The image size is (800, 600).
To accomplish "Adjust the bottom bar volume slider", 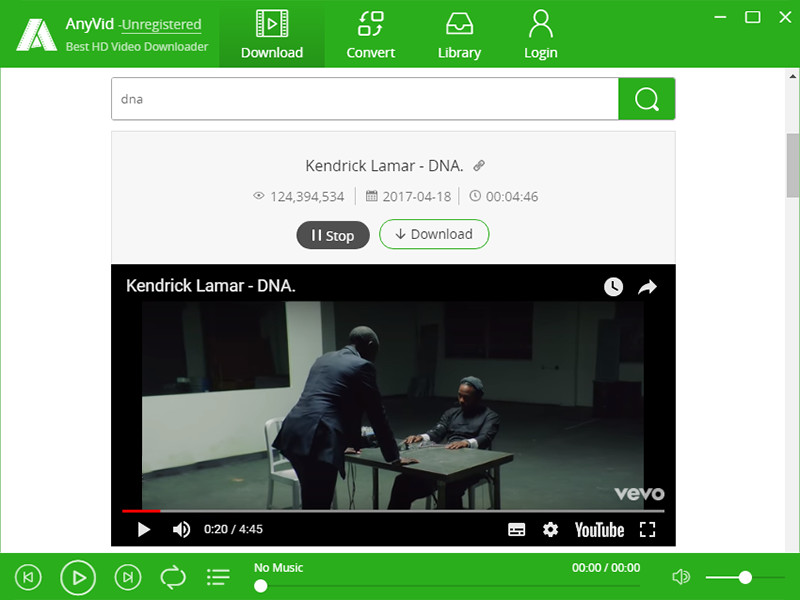I will (745, 578).
